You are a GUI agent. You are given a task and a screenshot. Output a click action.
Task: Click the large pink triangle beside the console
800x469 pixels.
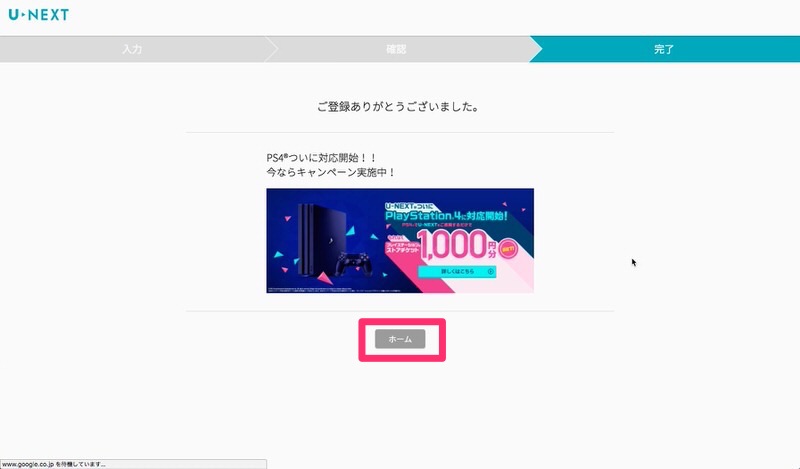click(x=324, y=278)
